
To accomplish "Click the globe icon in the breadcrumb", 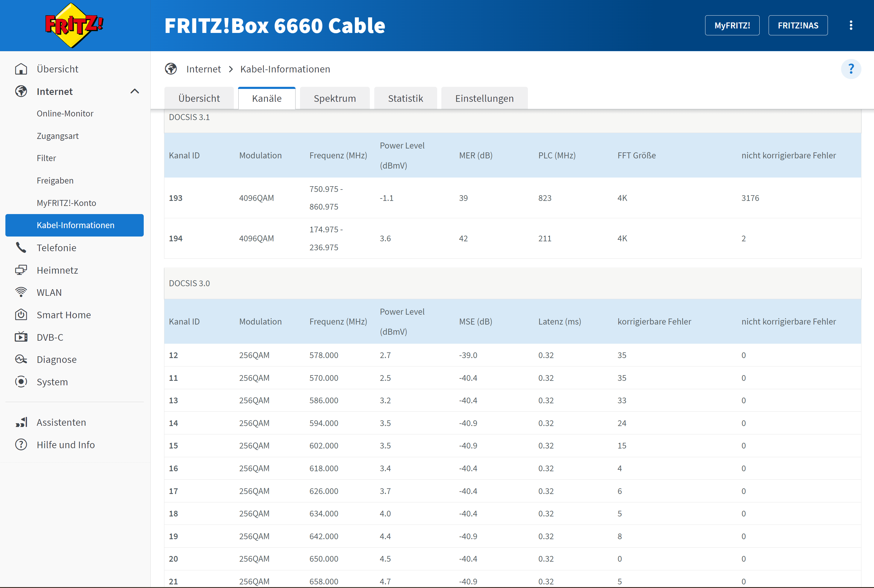I will point(171,69).
